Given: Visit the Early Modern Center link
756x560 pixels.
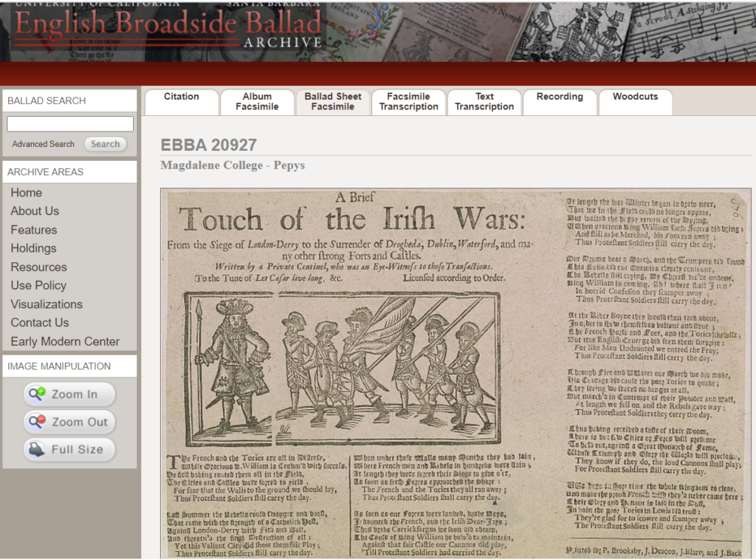Looking at the screenshot, I should [x=65, y=341].
